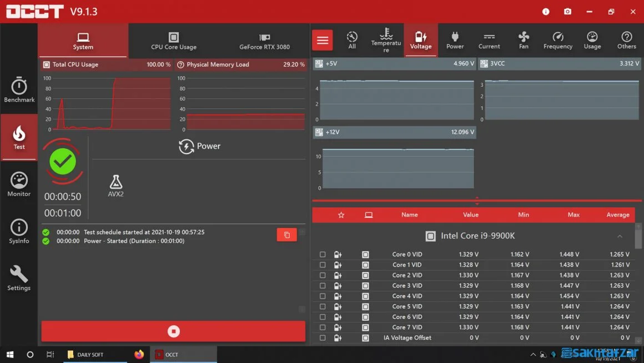Select the Voltage monitoring tab
Screen dimensions: 644x363
click(421, 40)
